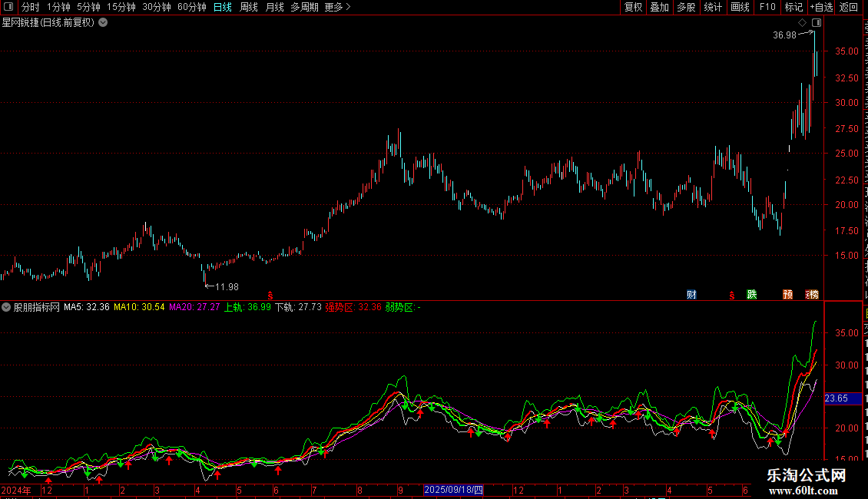The height and width of the screenshot is (499, 868).
Task: Click the 下轨: 27.73 label
Action: point(298,307)
